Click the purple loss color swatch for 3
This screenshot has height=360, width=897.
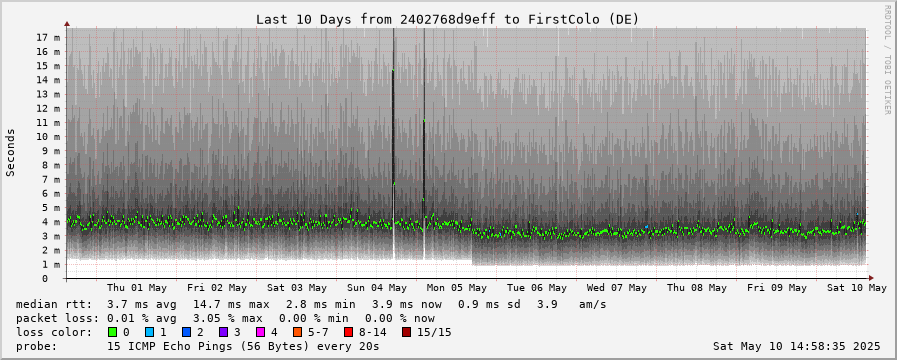click(x=223, y=332)
